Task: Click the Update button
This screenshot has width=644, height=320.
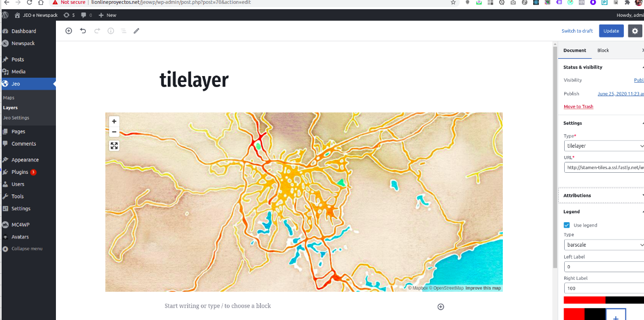Action: (611, 31)
